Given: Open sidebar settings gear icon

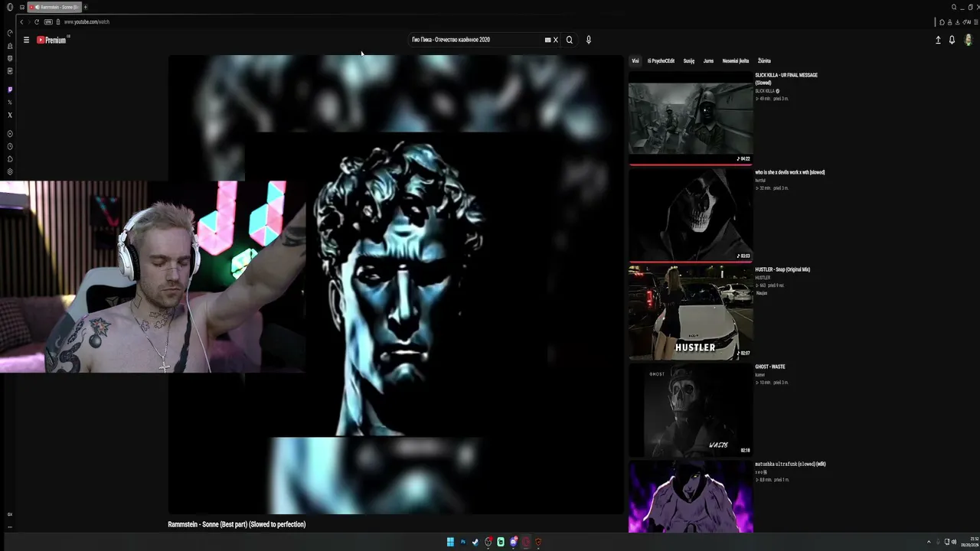Looking at the screenshot, I should (10, 171).
